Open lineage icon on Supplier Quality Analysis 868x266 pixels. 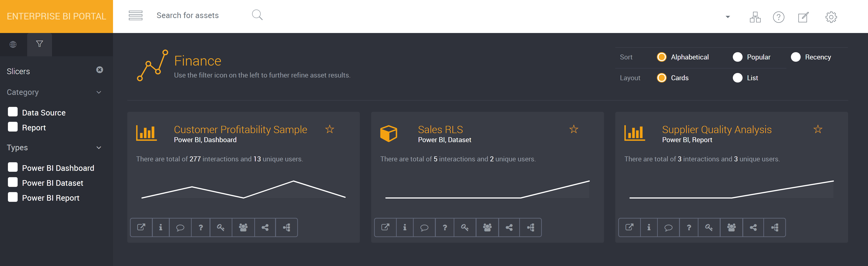coord(775,227)
